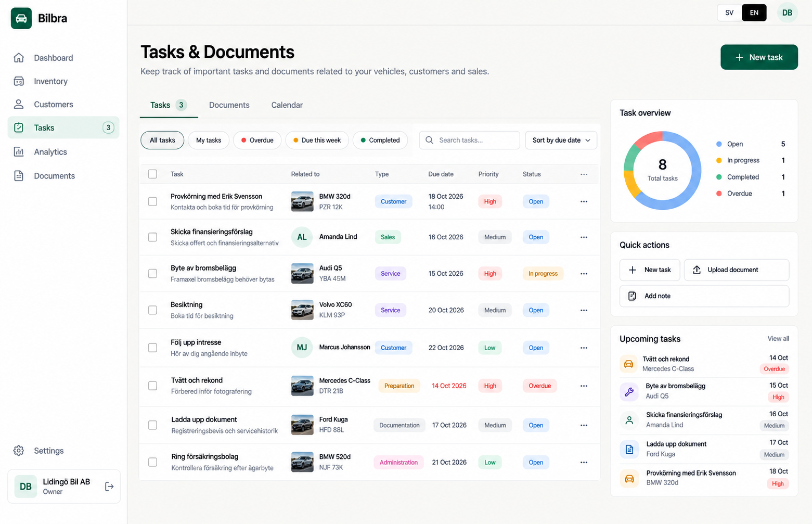This screenshot has width=812, height=524.
Task: Click the Analytics chart icon
Action: 19,152
